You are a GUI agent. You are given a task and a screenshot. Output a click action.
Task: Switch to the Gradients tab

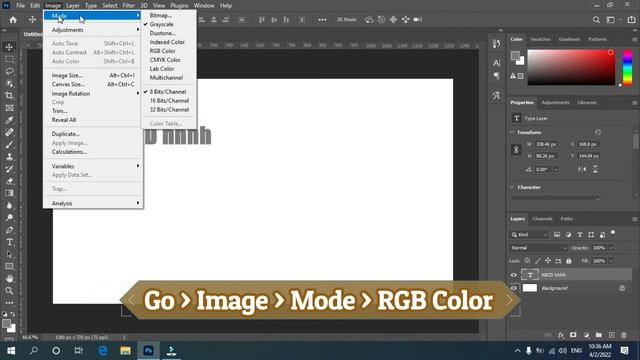pos(569,39)
